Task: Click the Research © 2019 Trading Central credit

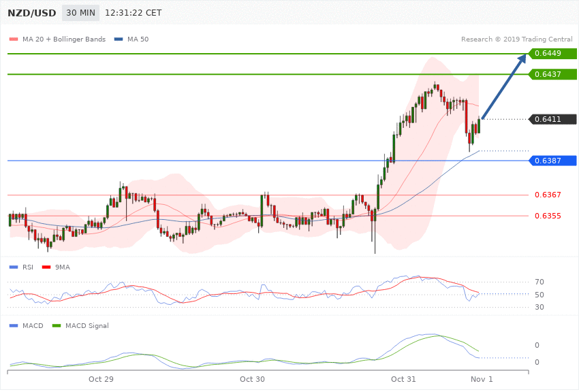Action: pyautogui.click(x=516, y=39)
